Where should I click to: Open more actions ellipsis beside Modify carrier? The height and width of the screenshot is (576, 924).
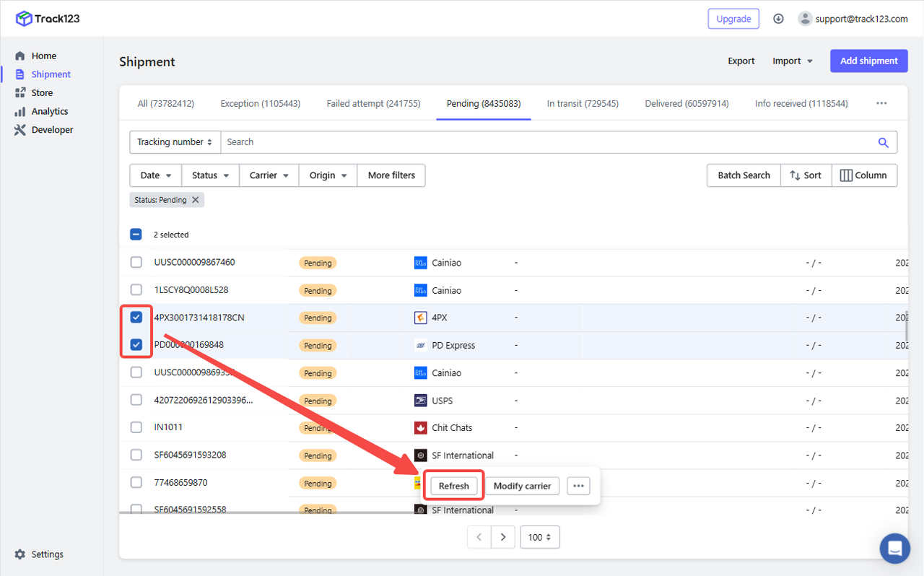[x=578, y=486]
